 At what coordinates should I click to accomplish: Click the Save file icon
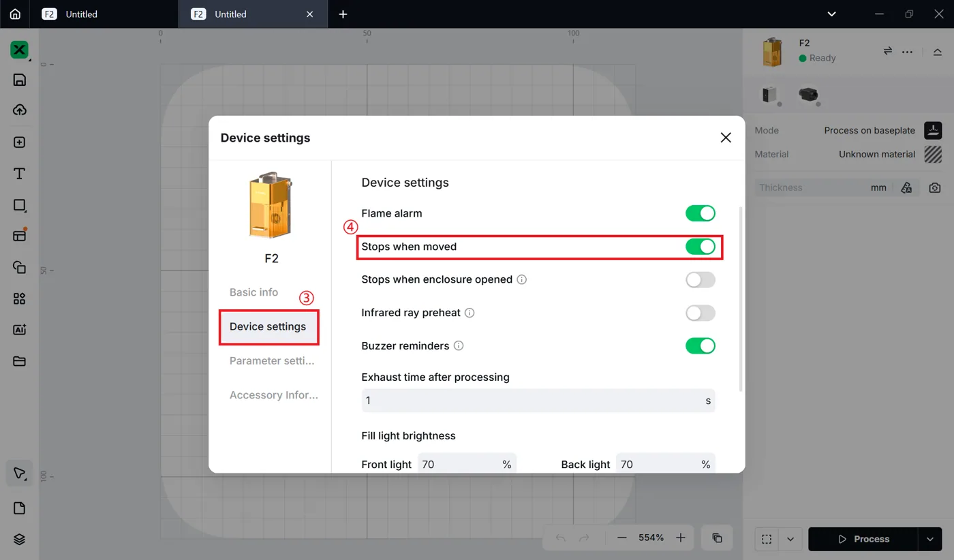tap(19, 80)
